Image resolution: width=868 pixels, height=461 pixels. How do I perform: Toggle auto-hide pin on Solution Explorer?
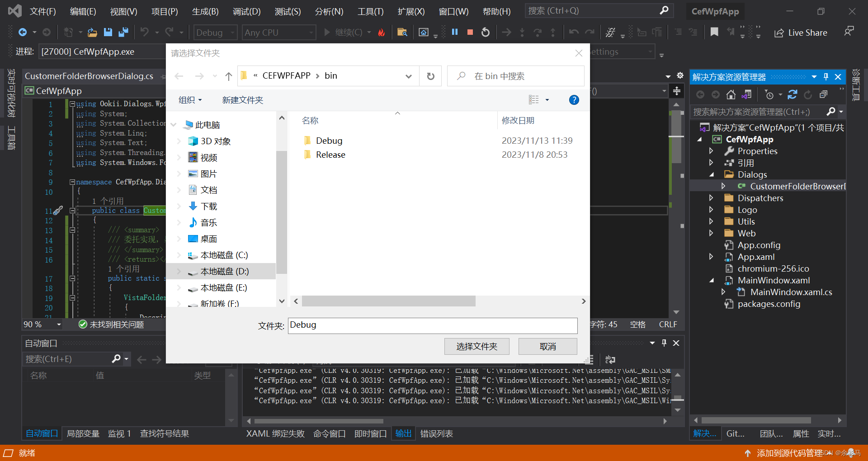[x=826, y=77]
